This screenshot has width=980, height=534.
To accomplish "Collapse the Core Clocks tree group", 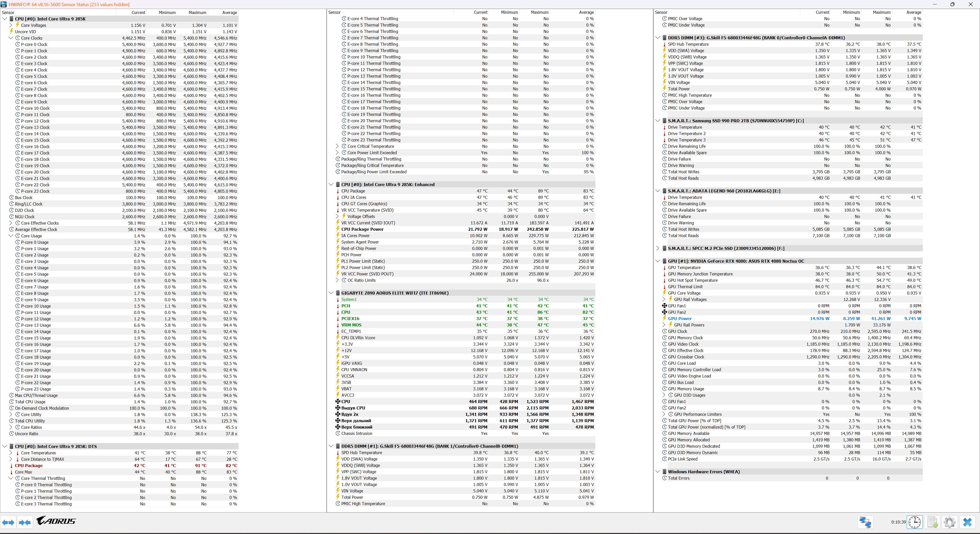I will pos(11,38).
